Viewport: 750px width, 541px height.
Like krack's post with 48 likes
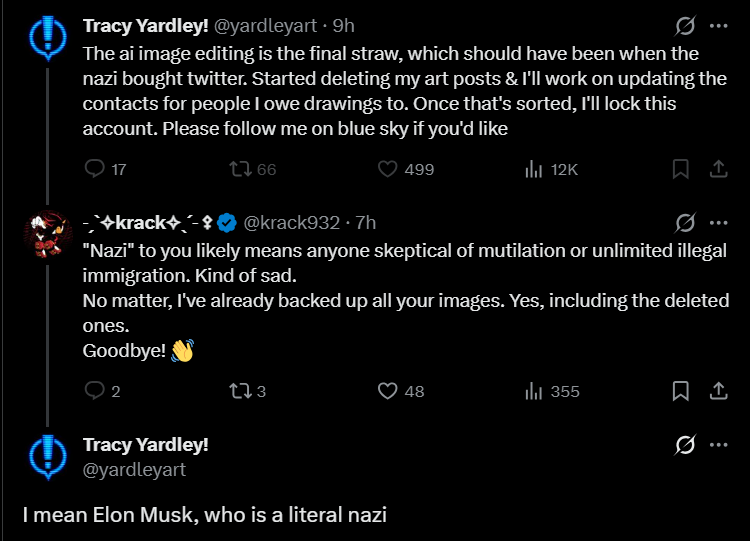coord(388,391)
